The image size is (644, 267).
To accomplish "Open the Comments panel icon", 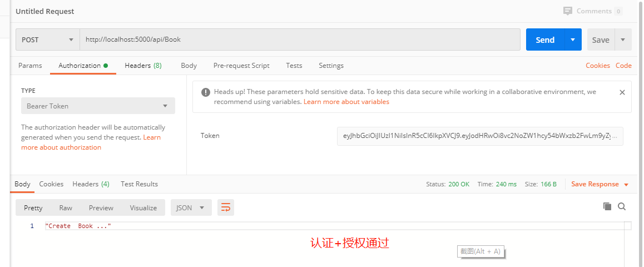I will (568, 11).
